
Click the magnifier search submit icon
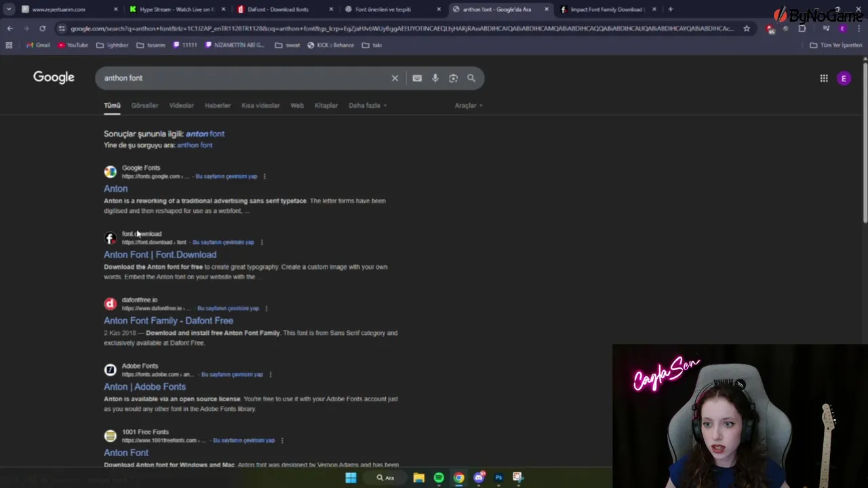471,78
